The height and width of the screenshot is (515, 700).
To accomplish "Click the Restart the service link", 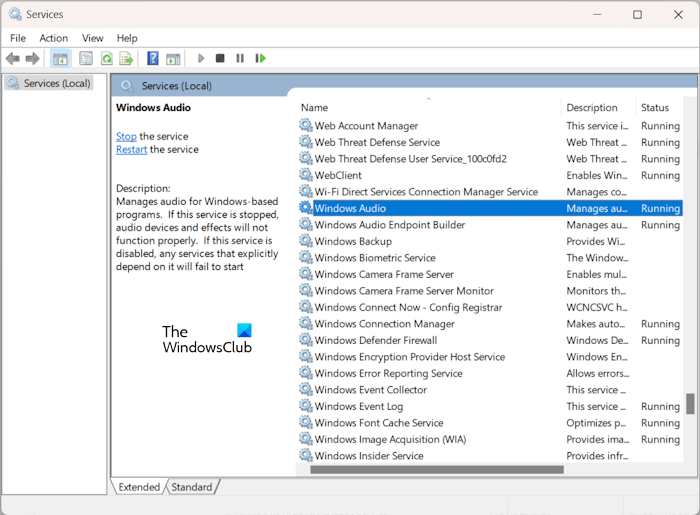I will [131, 149].
